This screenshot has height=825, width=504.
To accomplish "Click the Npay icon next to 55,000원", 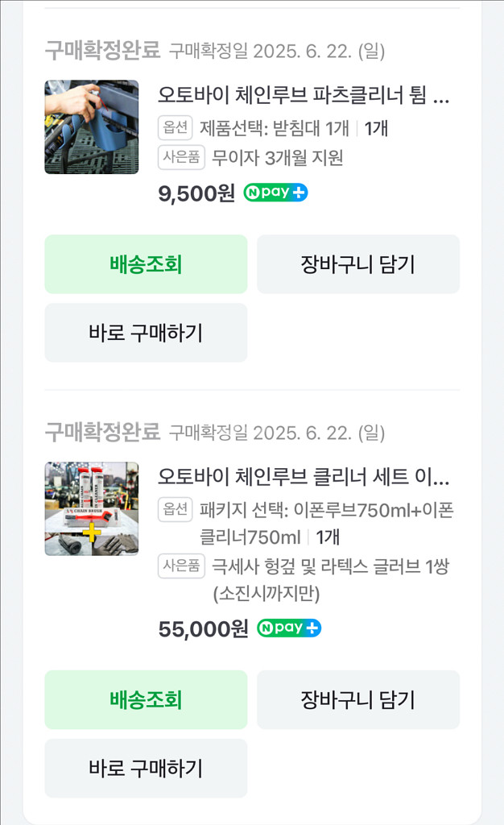I will tap(289, 628).
